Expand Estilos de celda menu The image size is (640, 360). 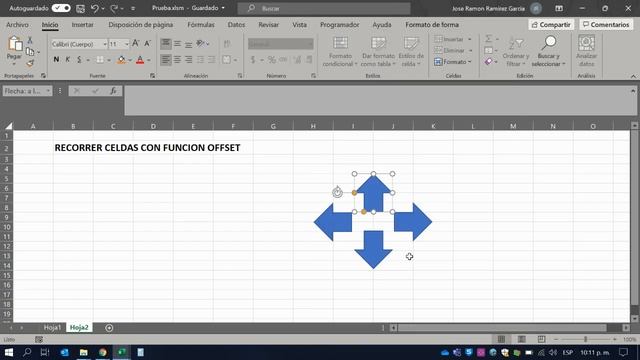coord(411,52)
